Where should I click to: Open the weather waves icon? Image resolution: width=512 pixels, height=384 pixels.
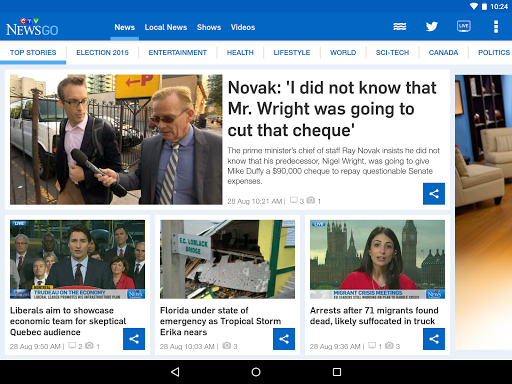click(400, 26)
